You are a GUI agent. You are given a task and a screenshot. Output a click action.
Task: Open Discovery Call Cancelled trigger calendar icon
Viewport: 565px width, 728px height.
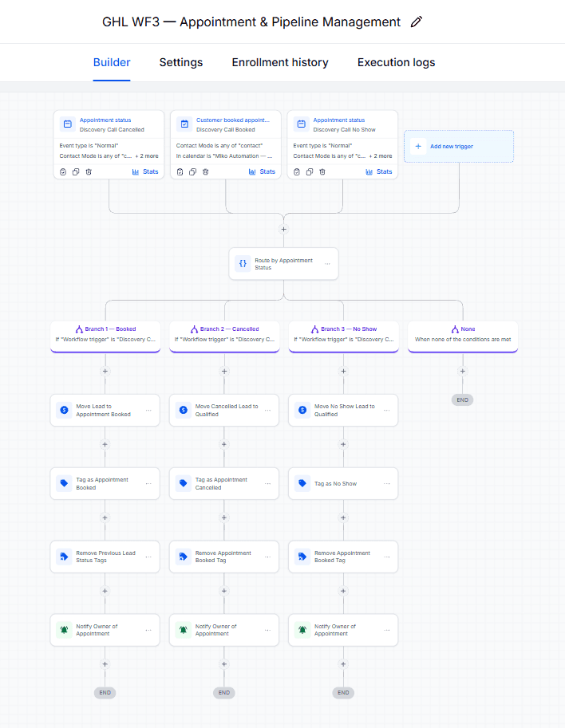point(67,124)
